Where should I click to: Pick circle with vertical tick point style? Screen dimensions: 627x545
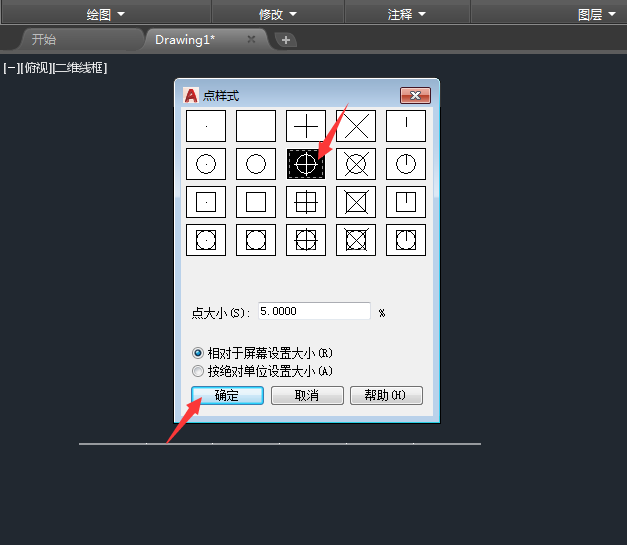pos(406,164)
